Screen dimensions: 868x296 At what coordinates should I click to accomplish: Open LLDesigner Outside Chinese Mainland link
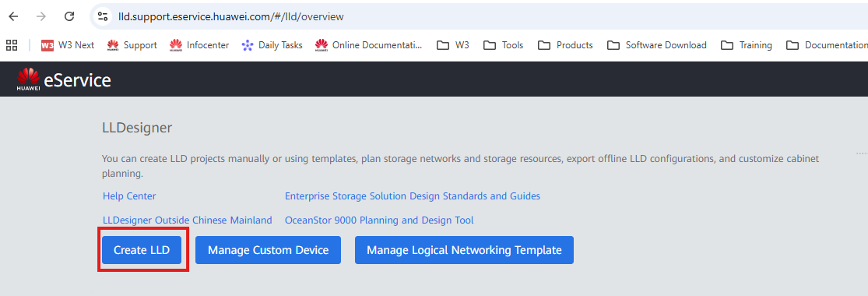[187, 220]
